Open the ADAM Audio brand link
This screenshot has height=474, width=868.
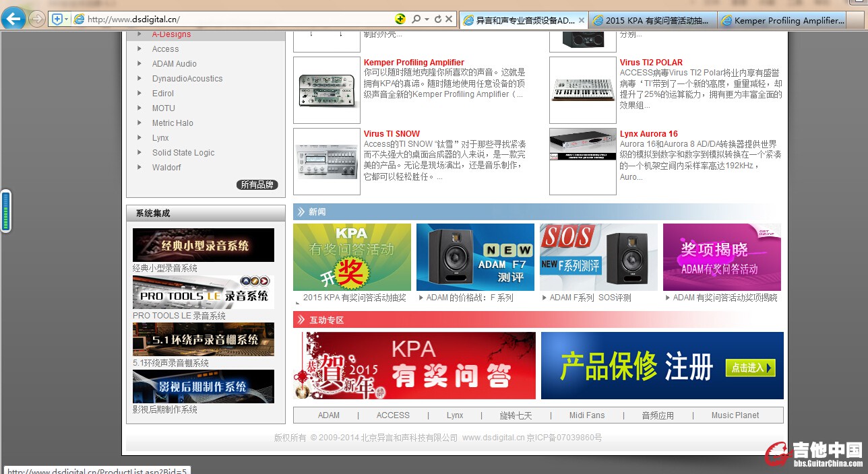pyautogui.click(x=175, y=64)
